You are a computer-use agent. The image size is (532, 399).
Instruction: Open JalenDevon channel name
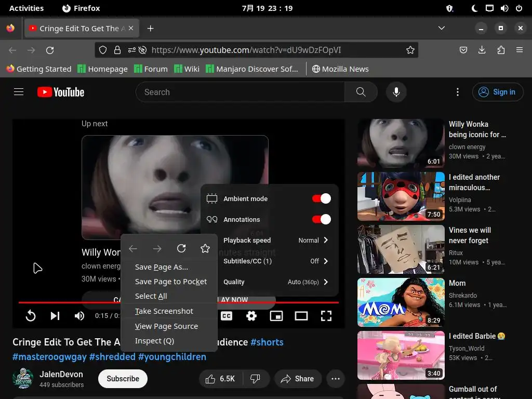coord(61,374)
